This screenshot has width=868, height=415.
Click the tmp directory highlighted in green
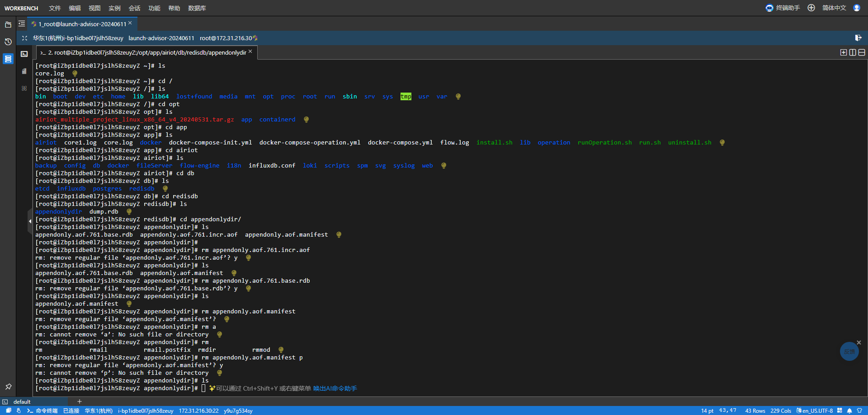pyautogui.click(x=406, y=96)
